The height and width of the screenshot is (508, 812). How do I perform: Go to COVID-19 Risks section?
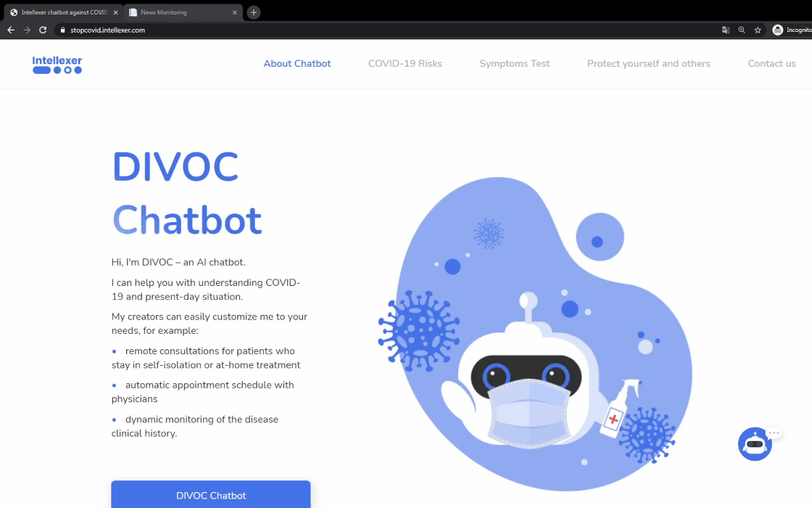coord(405,64)
